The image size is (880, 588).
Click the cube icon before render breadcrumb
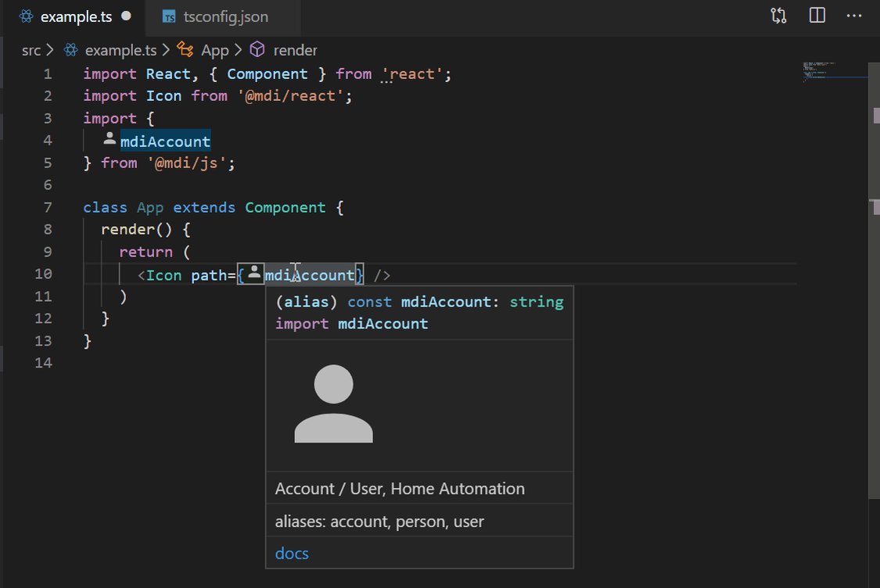(257, 49)
